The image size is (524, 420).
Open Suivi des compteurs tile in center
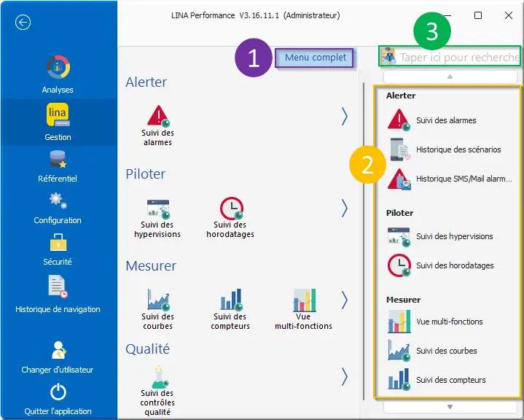tap(230, 310)
